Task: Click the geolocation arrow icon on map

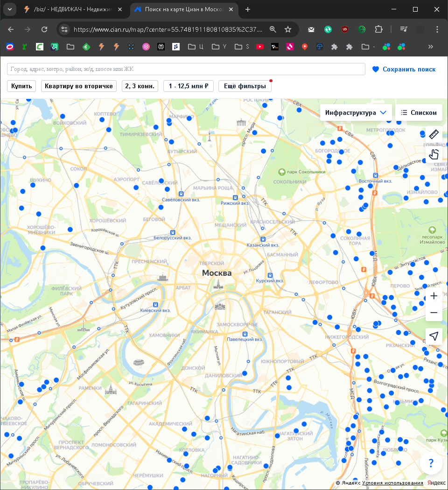Action: click(434, 336)
